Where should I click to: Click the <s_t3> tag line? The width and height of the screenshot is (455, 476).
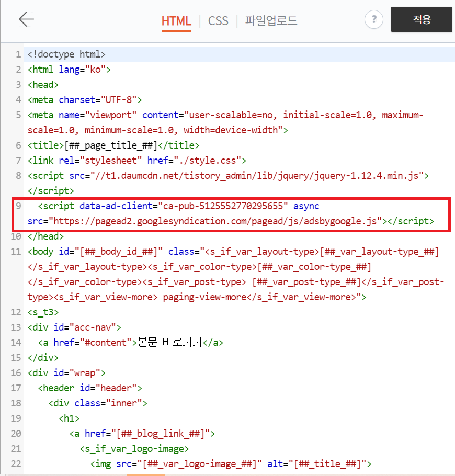(43, 312)
